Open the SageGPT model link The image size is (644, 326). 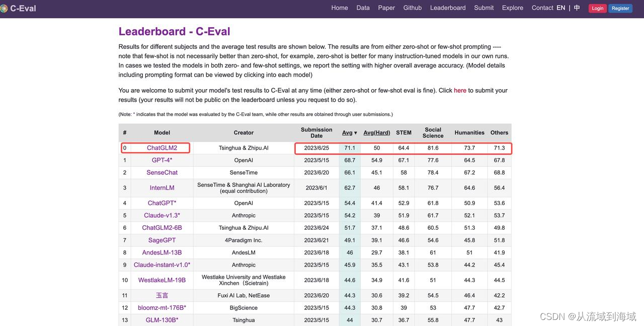tap(162, 240)
